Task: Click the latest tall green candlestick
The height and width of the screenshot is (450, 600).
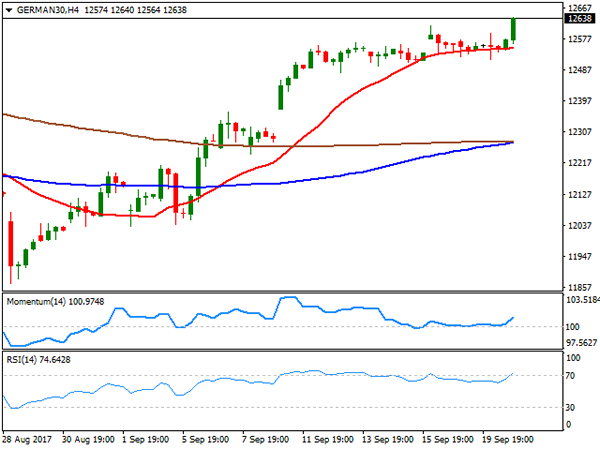Action: 514,29
